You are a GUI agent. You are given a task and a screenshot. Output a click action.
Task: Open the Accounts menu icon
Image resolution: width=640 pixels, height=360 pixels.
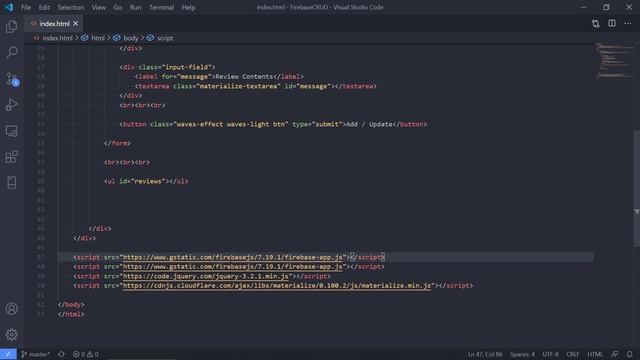[11, 309]
